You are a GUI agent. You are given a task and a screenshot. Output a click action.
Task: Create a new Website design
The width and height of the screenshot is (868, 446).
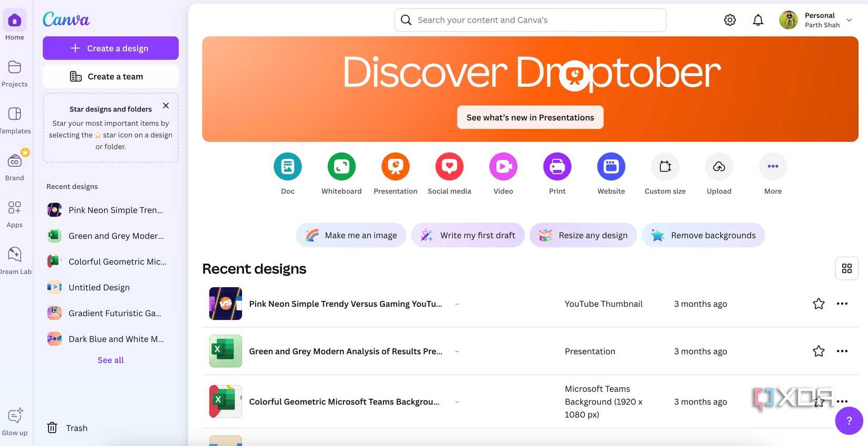tap(611, 167)
